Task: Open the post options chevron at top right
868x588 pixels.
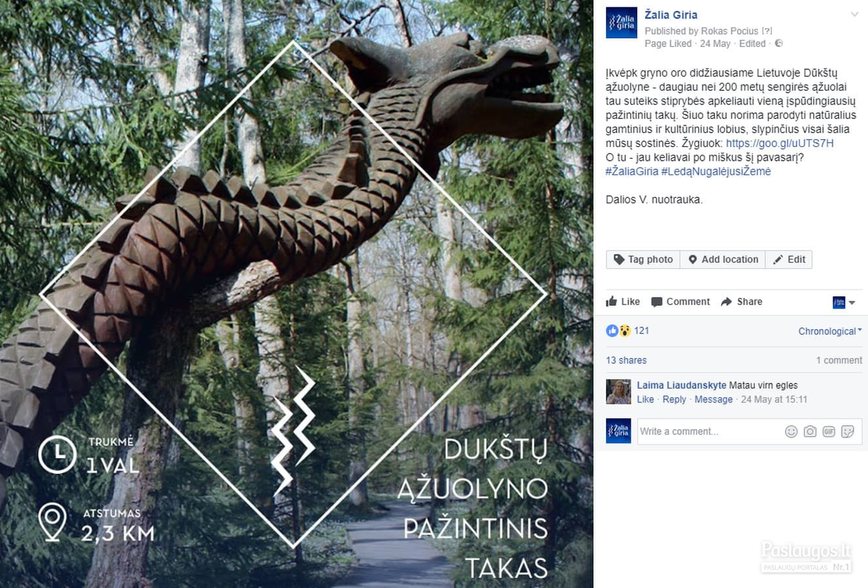Action: 854,14
